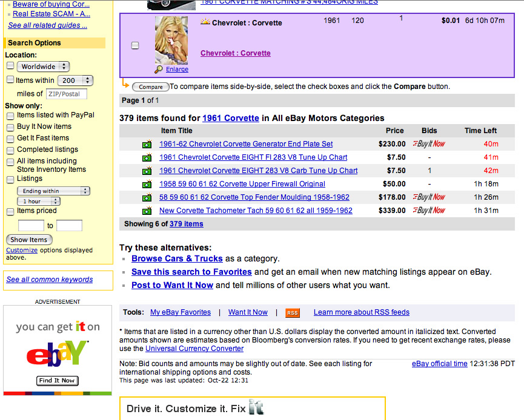Tick the Buy It Now items checkbox
The image size is (524, 420).
(10, 127)
